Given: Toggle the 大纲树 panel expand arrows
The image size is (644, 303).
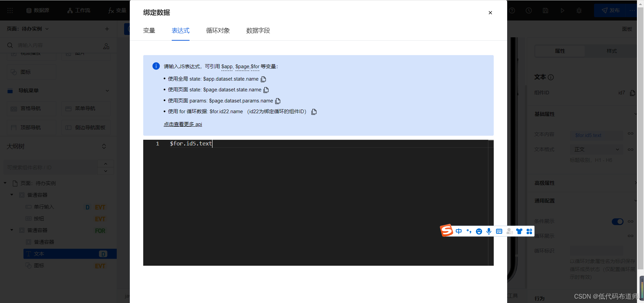Looking at the screenshot, I should click(x=104, y=146).
